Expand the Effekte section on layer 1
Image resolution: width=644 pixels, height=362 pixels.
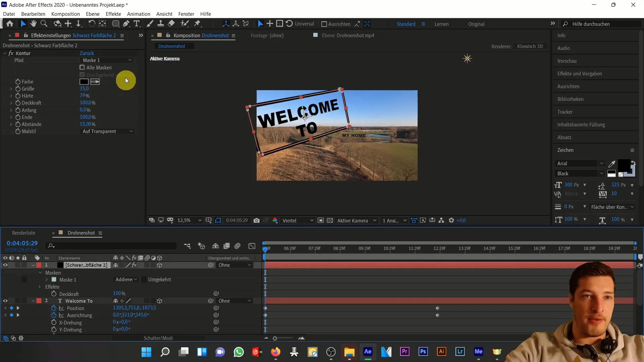coord(40,287)
